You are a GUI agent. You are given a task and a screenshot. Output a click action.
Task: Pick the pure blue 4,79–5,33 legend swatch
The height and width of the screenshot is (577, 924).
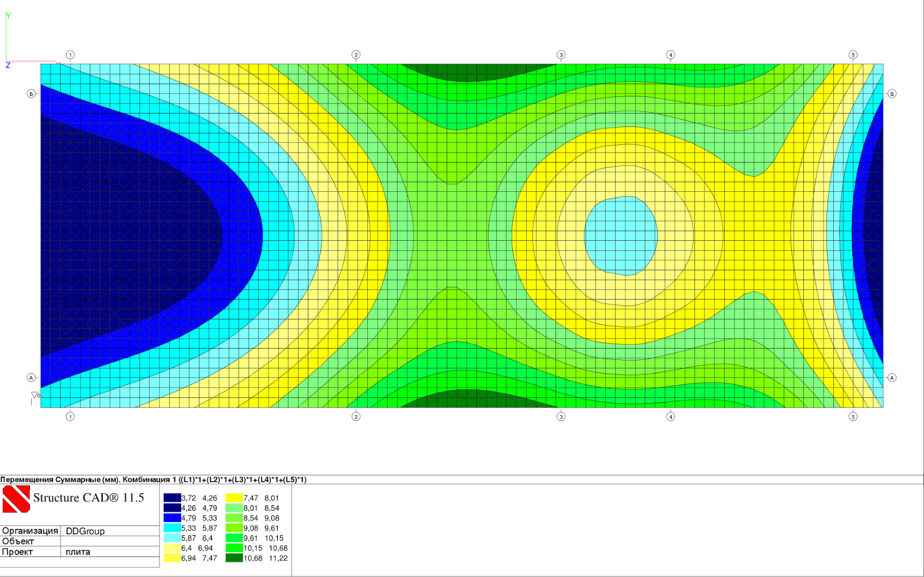coord(172,518)
